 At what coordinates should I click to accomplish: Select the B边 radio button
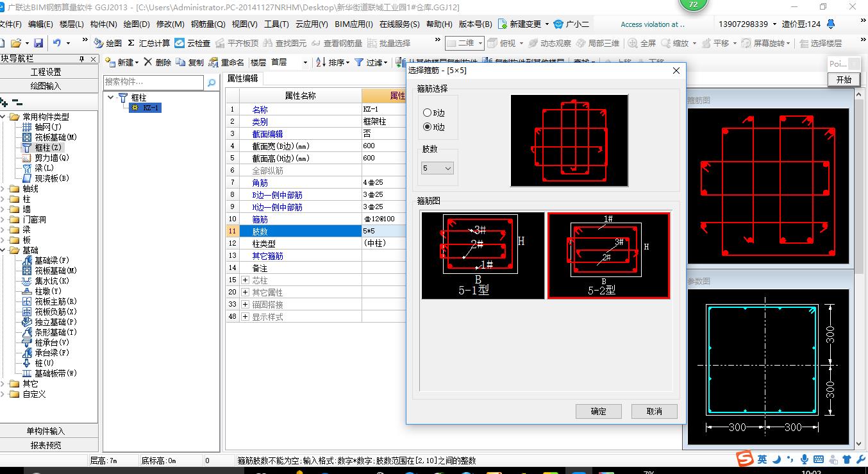tap(428, 113)
